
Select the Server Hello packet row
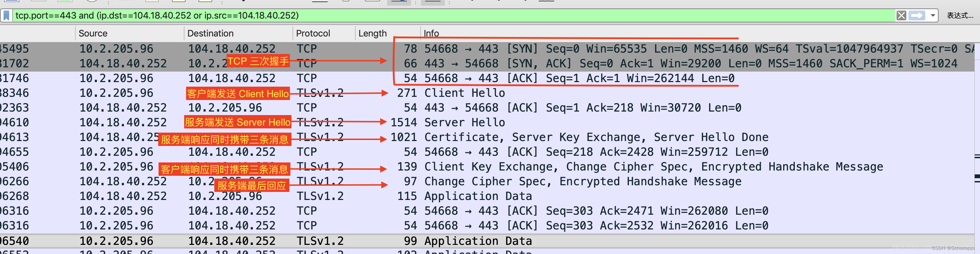point(487,123)
